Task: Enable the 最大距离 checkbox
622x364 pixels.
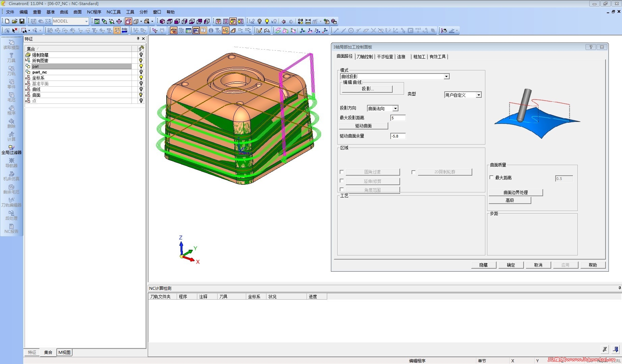Action: 491,177
